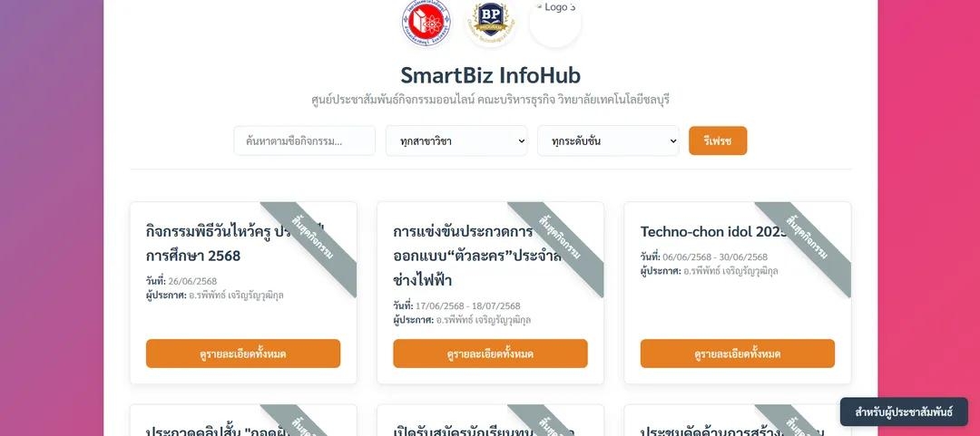
Task: Click the SmartBiz InfoHub page heading
Action: 491,75
